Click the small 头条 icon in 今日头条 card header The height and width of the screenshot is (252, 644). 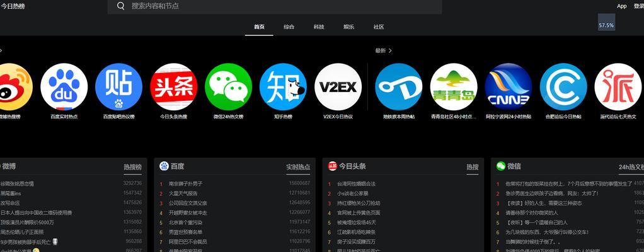point(332,166)
